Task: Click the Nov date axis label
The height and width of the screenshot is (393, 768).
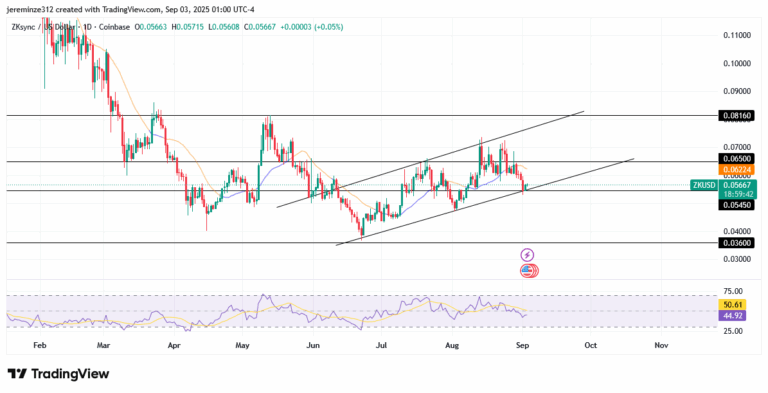Action: click(661, 345)
